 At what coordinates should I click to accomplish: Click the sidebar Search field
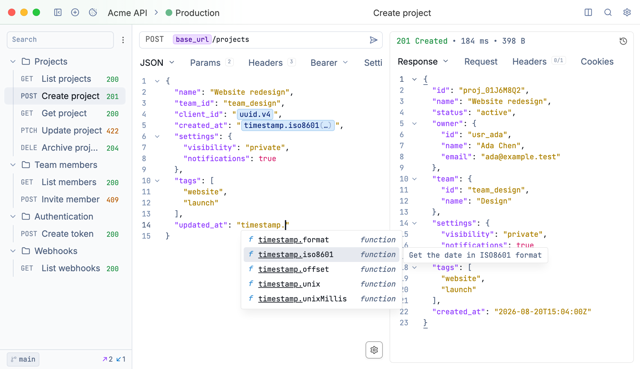[x=60, y=40]
